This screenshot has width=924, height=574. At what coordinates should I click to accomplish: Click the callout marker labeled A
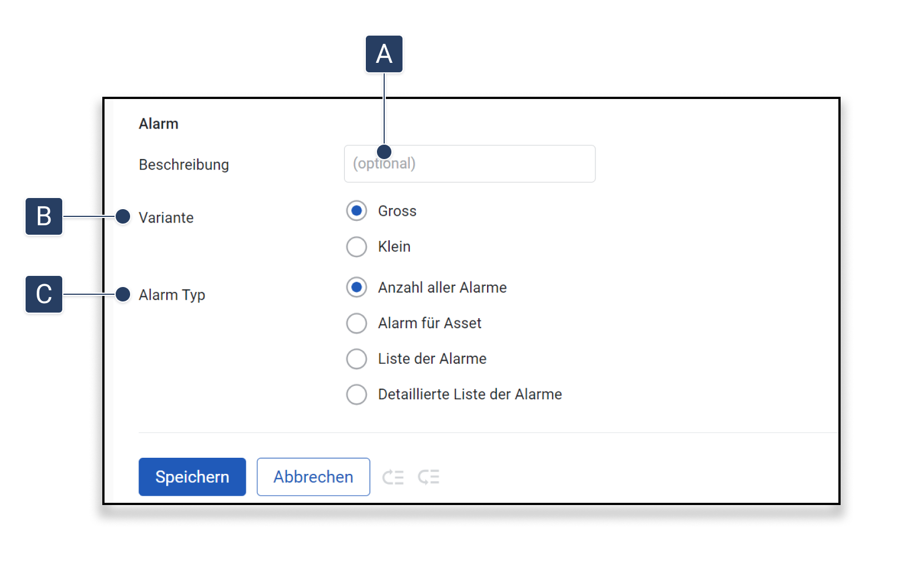(384, 54)
